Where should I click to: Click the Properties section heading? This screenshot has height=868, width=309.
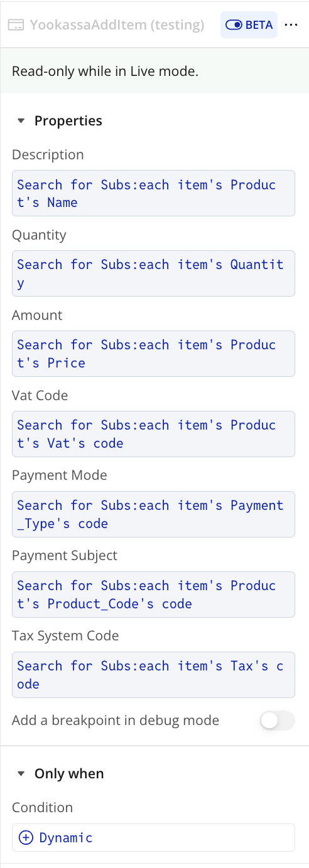pyautogui.click(x=68, y=121)
